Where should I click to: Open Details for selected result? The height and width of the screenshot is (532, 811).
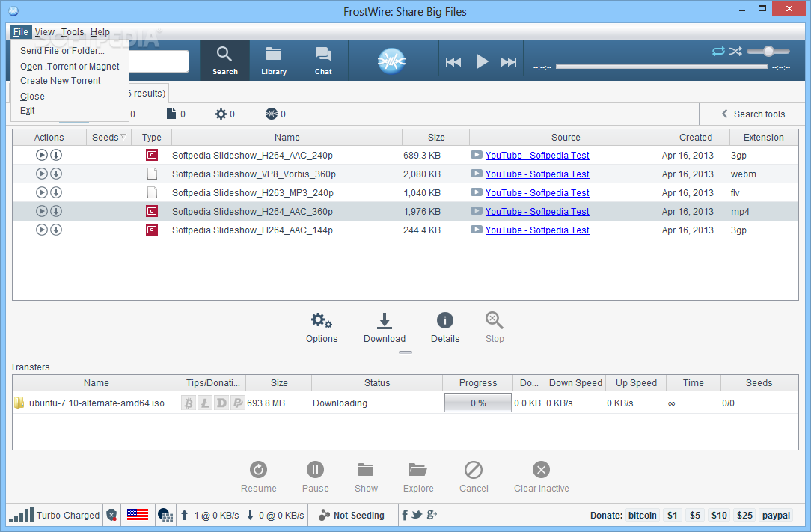[445, 328]
